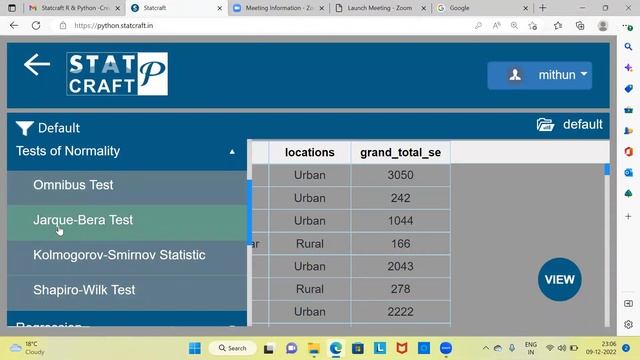
Task: Open the browser favorites list
Action: click(558, 26)
